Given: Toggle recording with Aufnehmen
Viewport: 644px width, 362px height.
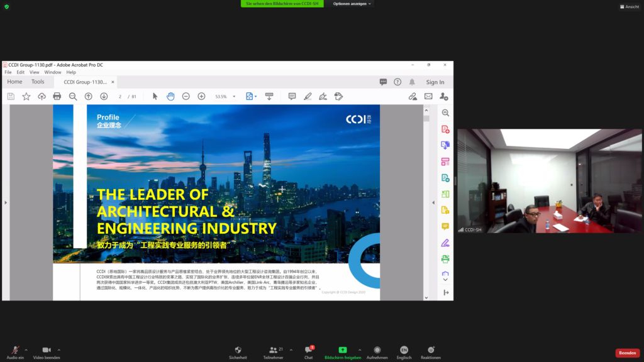Looking at the screenshot, I should [x=377, y=351].
